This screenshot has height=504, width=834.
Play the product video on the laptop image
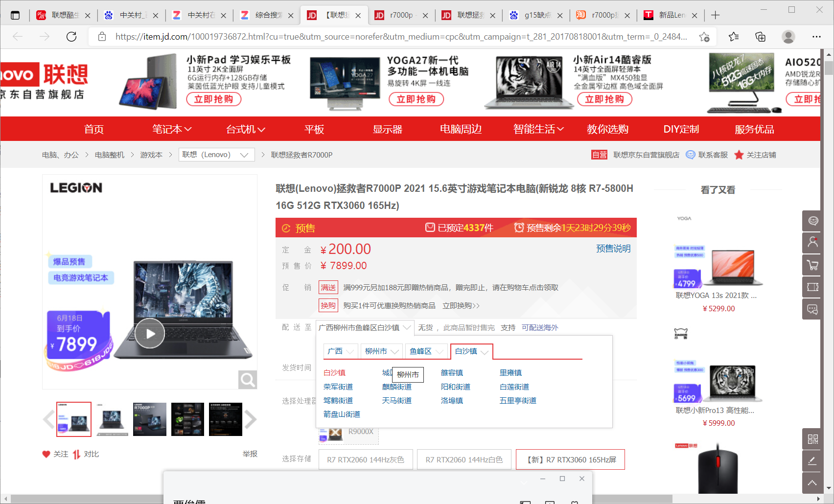pyautogui.click(x=150, y=333)
